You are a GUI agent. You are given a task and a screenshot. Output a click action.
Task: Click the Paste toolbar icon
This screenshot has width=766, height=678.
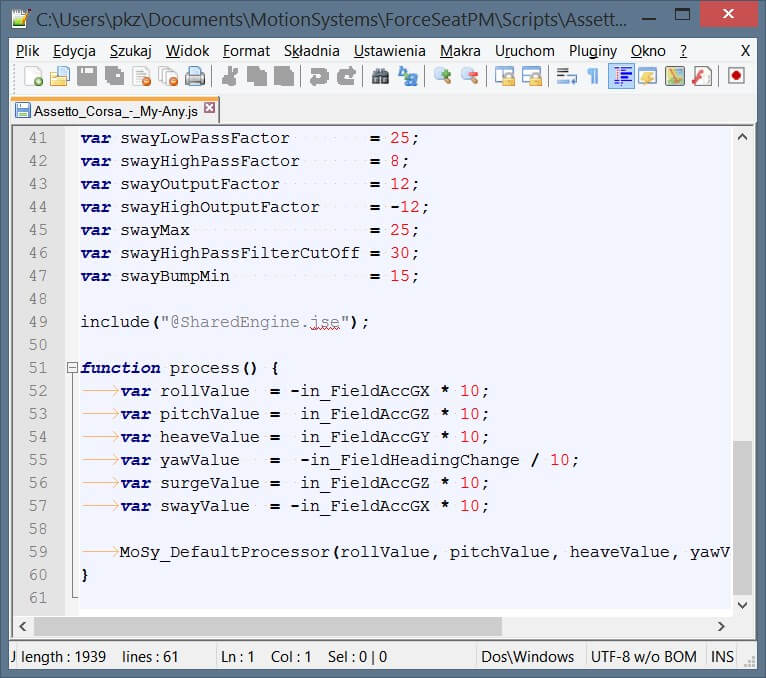click(284, 77)
